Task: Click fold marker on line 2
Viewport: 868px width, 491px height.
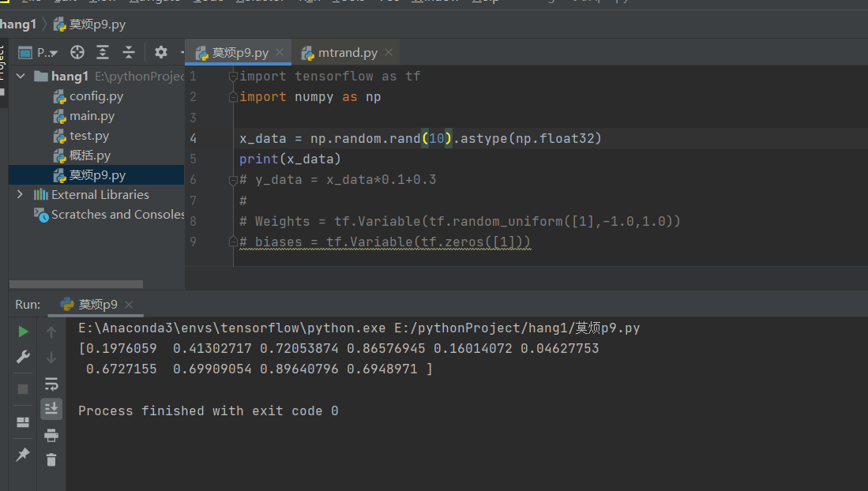Action: point(233,97)
